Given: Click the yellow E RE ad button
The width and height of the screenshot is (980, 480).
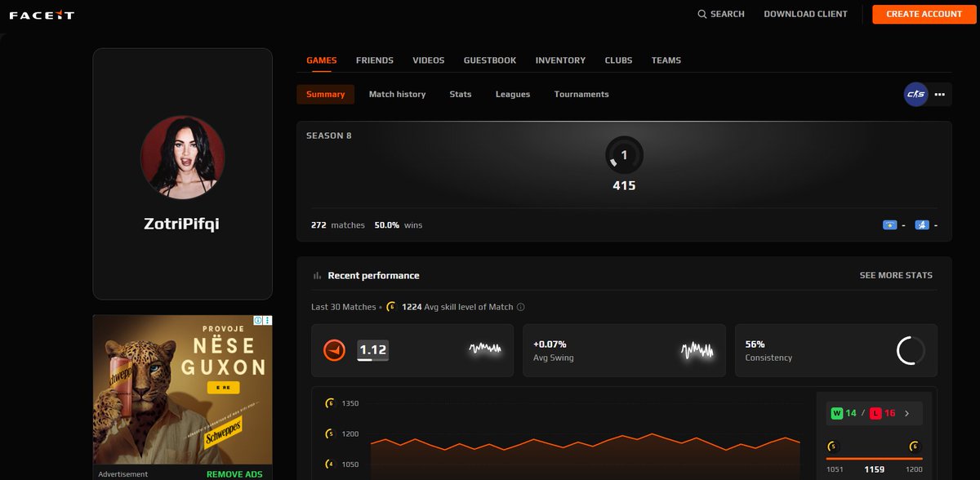Looking at the screenshot, I should pos(223,388).
